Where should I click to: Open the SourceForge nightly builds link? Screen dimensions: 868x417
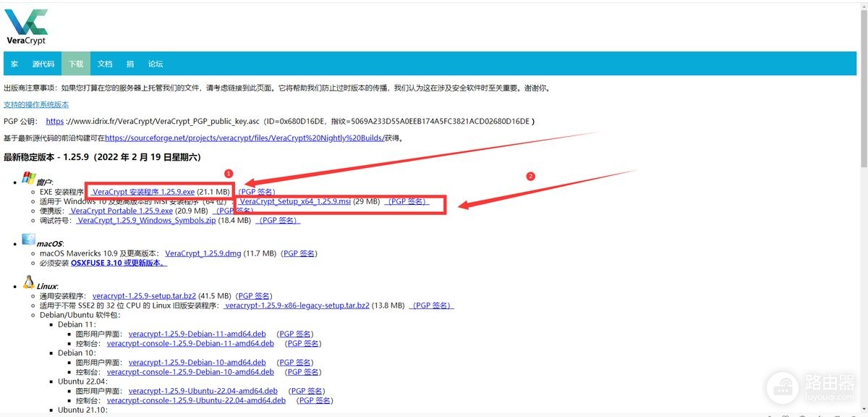(x=244, y=138)
